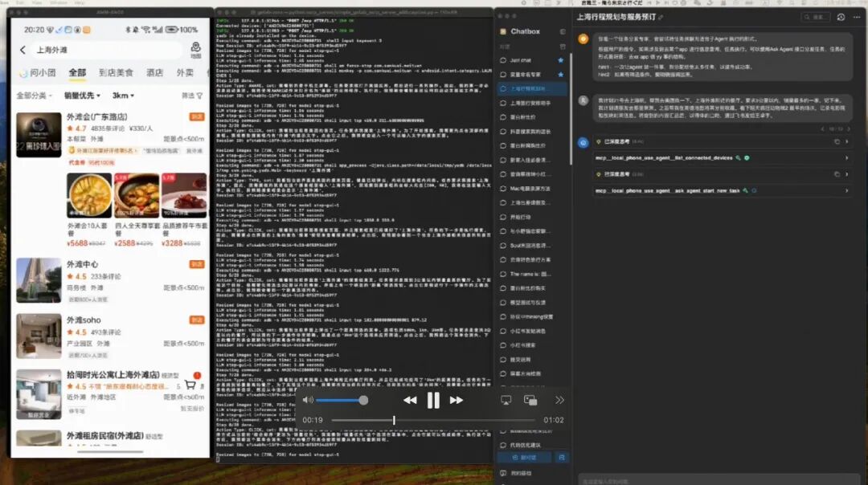
Task: Click the orange system prompt avatar
Action: (583, 39)
